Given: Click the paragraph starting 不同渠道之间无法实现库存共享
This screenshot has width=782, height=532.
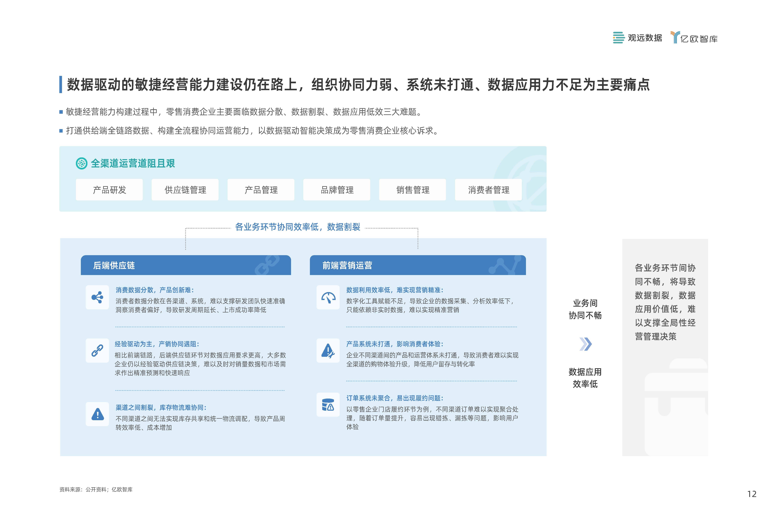Looking at the screenshot, I should coord(200,423).
